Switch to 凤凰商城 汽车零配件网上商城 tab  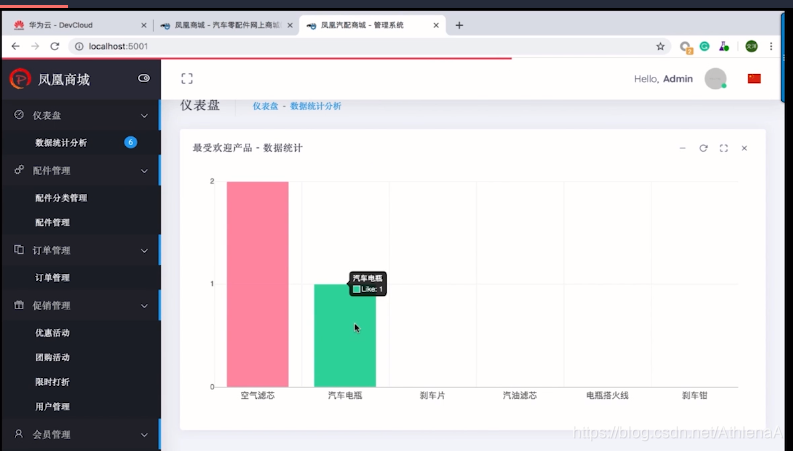click(225, 25)
